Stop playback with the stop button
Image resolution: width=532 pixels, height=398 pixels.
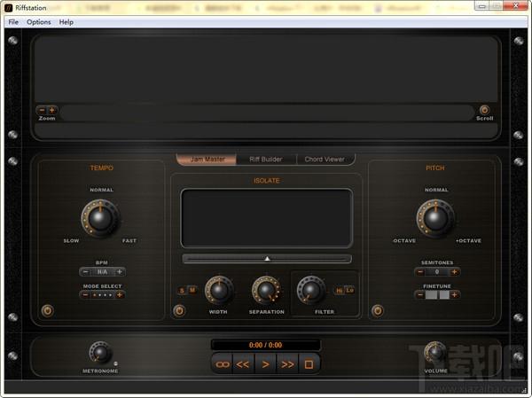tap(309, 364)
